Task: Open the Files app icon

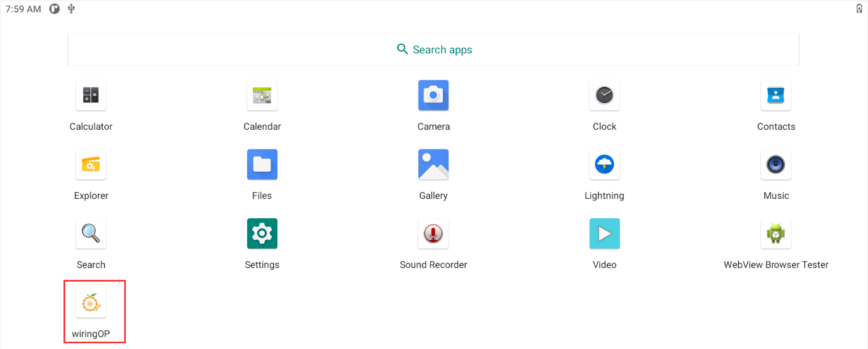Action: click(x=262, y=164)
